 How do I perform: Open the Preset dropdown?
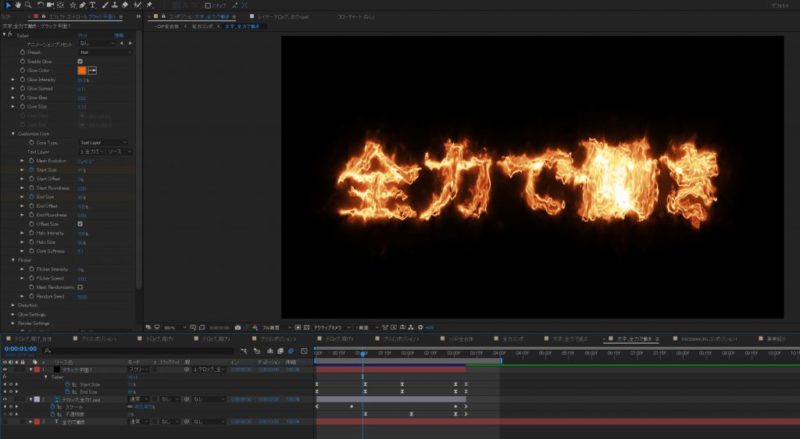[103, 52]
